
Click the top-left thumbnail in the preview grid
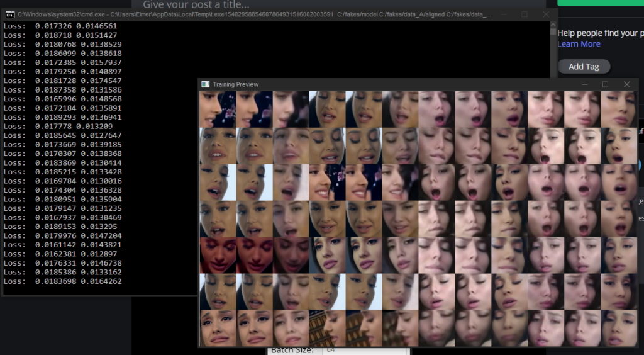click(218, 109)
